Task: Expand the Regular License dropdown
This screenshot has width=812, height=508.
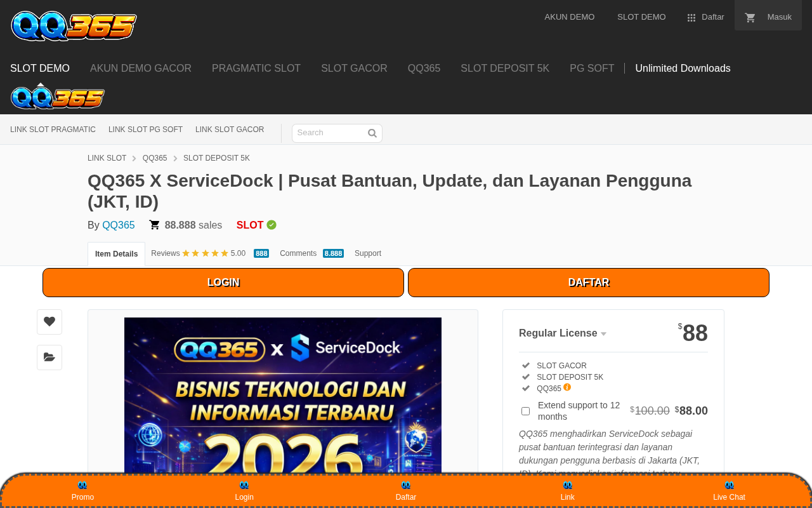Action: (563, 333)
